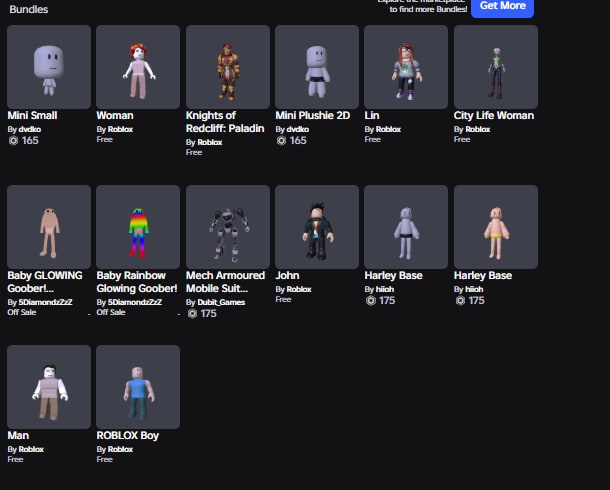Viewport: 610px width, 490px height.
Task: Open the Man bundle avatar thumbnail
Action: [49, 387]
